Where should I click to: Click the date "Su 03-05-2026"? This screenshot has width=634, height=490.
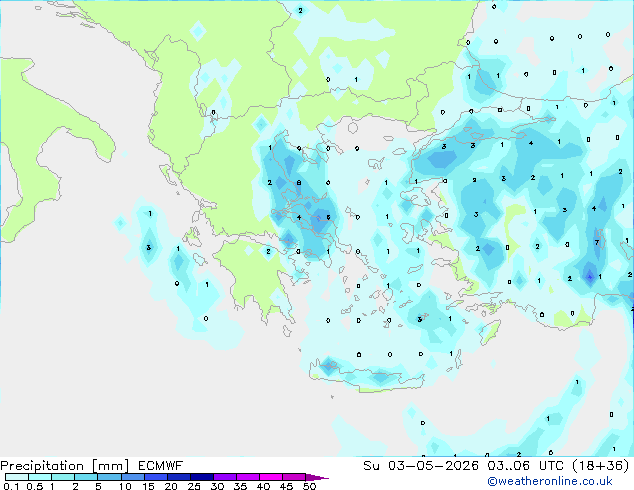pyautogui.click(x=421, y=466)
